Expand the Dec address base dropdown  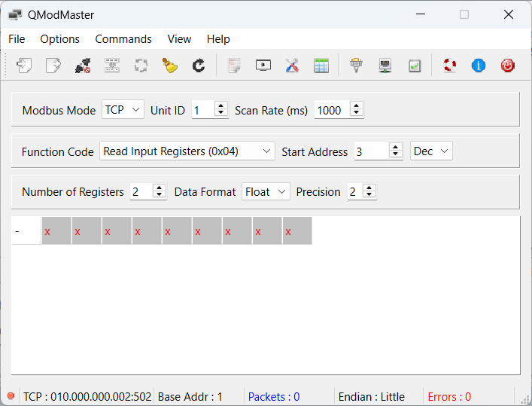tap(431, 151)
